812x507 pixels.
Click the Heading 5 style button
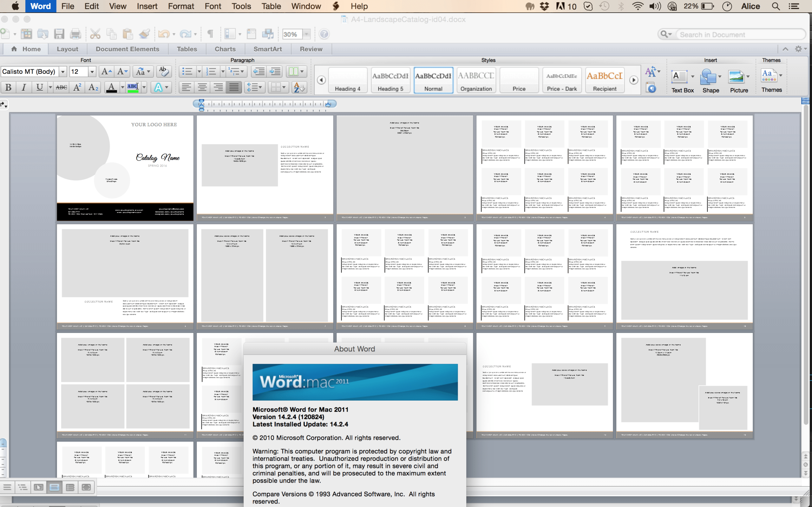(x=390, y=80)
